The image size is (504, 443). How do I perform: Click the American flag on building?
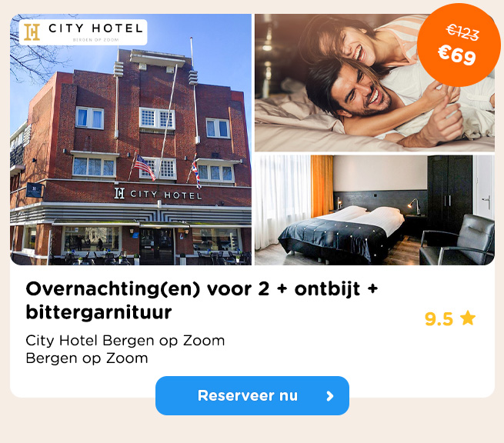pos(143,166)
